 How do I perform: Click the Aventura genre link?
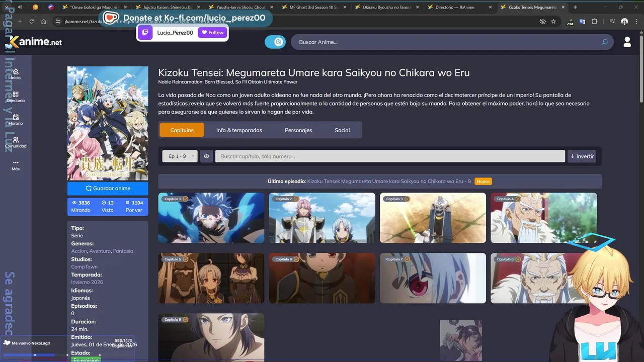click(100, 251)
